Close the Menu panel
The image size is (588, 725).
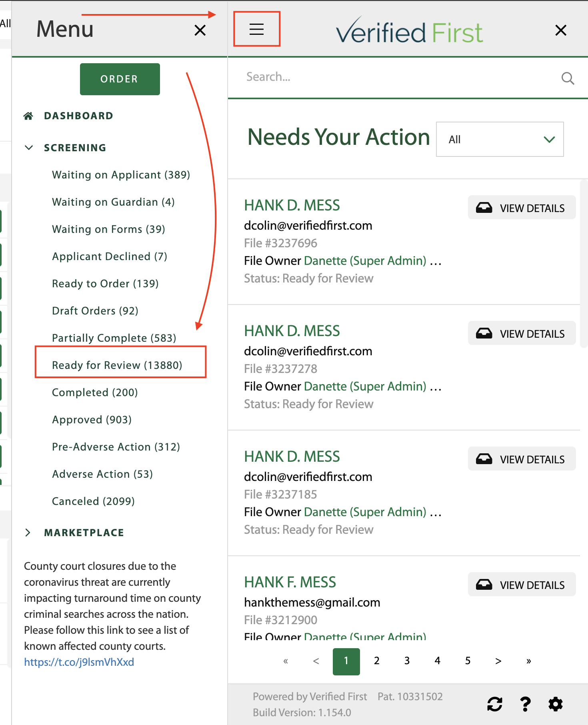[200, 30]
